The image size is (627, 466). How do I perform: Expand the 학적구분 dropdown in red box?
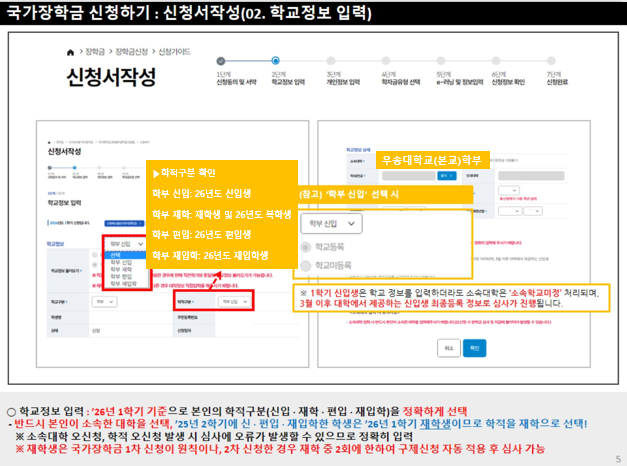coord(234,300)
